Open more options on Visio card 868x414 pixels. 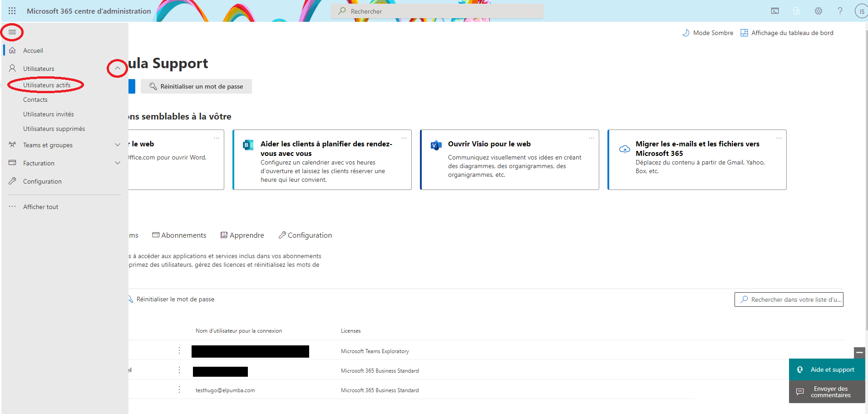pyautogui.click(x=591, y=138)
